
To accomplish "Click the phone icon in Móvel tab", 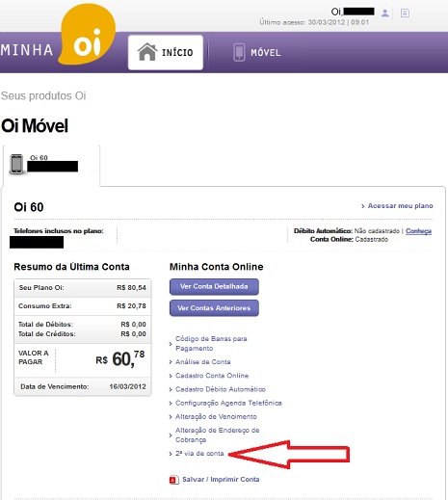I will click(x=239, y=52).
